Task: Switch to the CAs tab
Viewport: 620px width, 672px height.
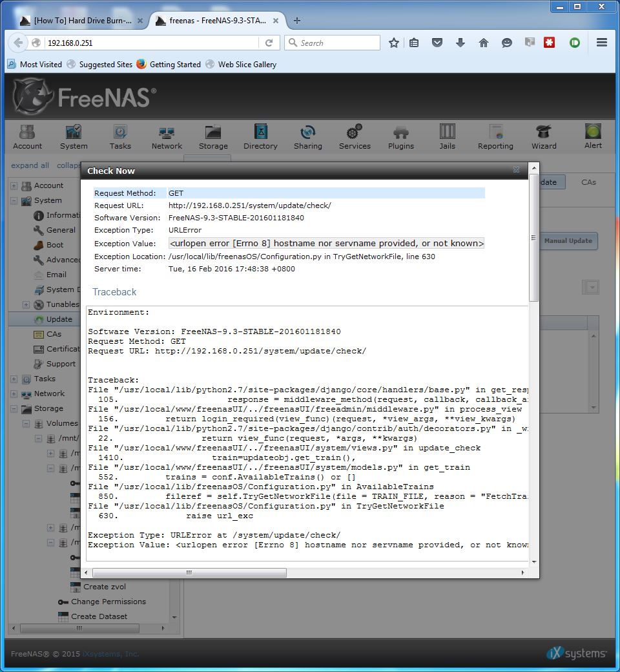Action: (x=588, y=182)
